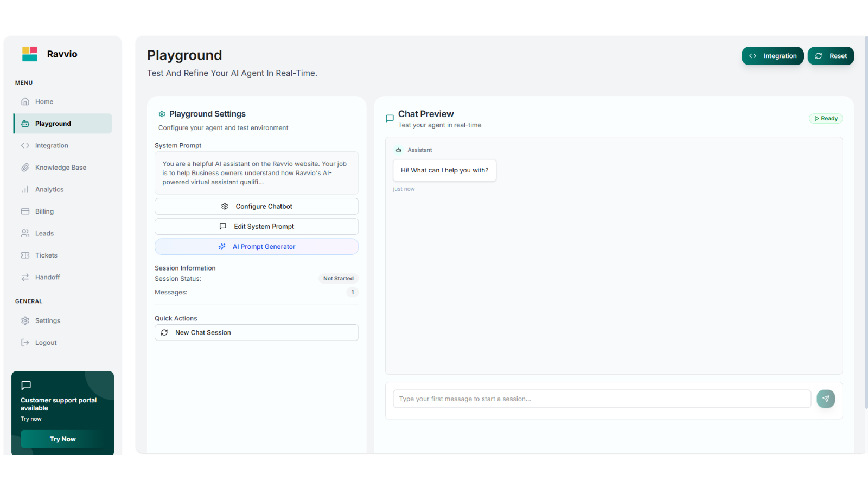Click the Reset button at top right
The image size is (868, 488).
(x=831, y=56)
